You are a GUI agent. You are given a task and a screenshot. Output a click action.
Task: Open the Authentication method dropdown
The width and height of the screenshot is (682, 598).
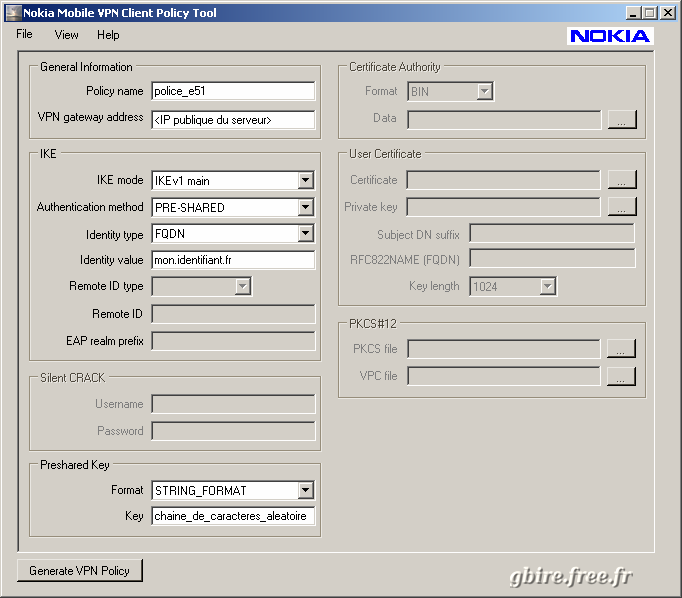click(x=306, y=207)
